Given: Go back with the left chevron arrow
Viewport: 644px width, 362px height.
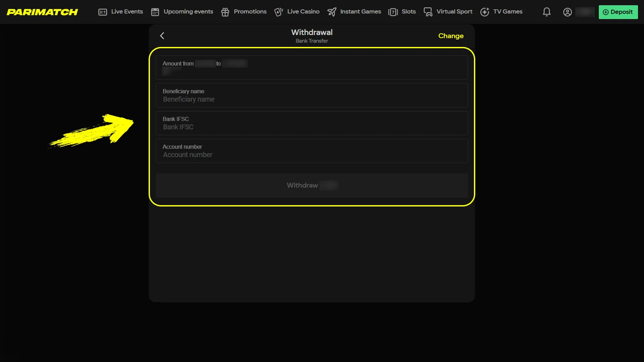Looking at the screenshot, I should click(162, 36).
